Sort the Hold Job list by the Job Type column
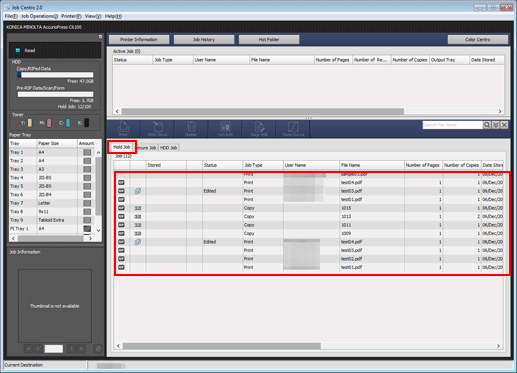Viewport: 517px width, 373px height. 263,165
